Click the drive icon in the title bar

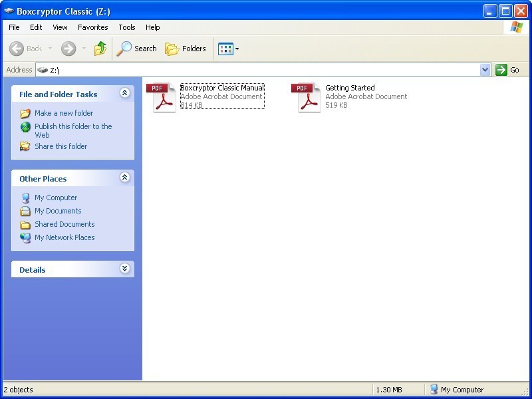click(x=9, y=11)
